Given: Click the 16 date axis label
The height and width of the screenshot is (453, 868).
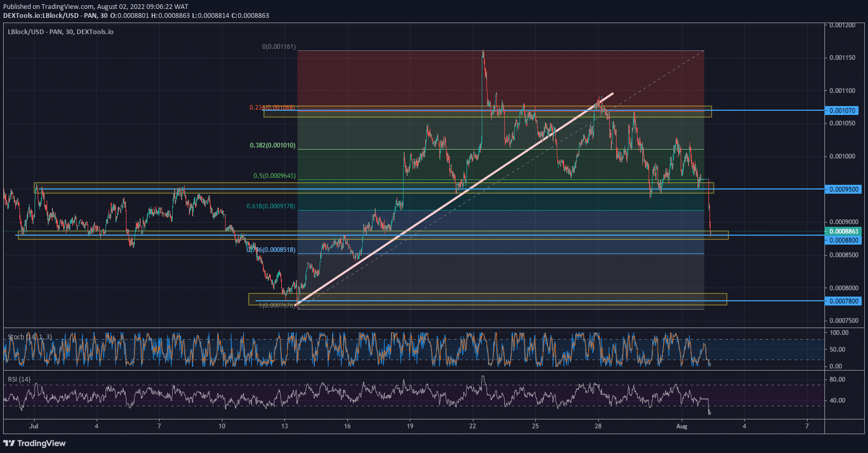Looking at the screenshot, I should (347, 426).
